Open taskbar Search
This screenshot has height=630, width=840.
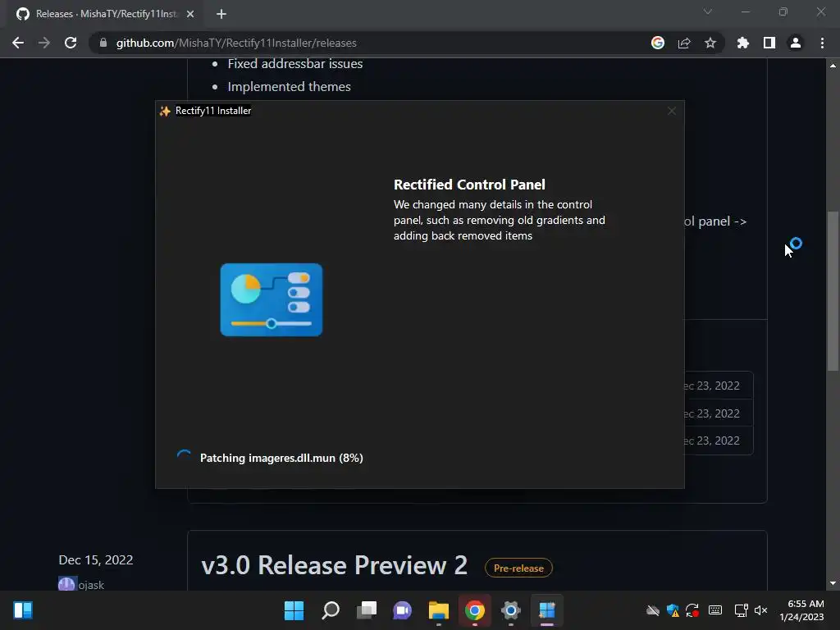(331, 610)
